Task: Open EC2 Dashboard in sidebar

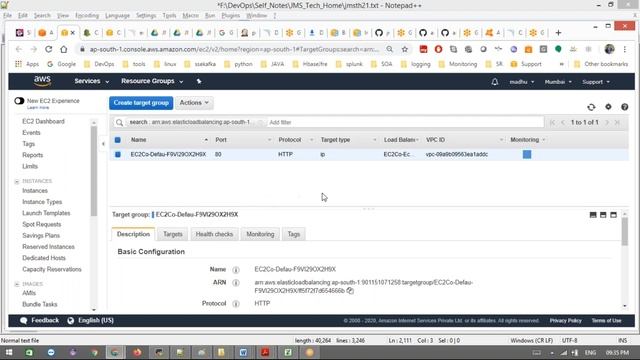Action: pos(43,122)
